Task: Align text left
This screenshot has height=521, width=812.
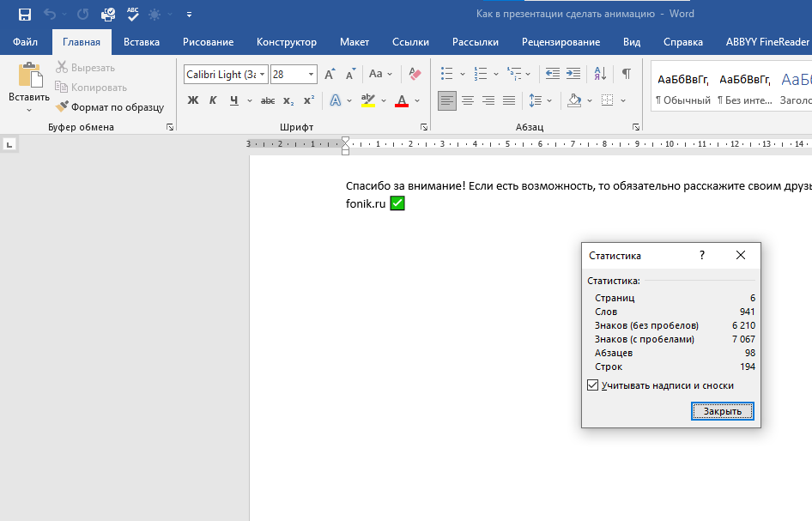Action: click(x=447, y=100)
